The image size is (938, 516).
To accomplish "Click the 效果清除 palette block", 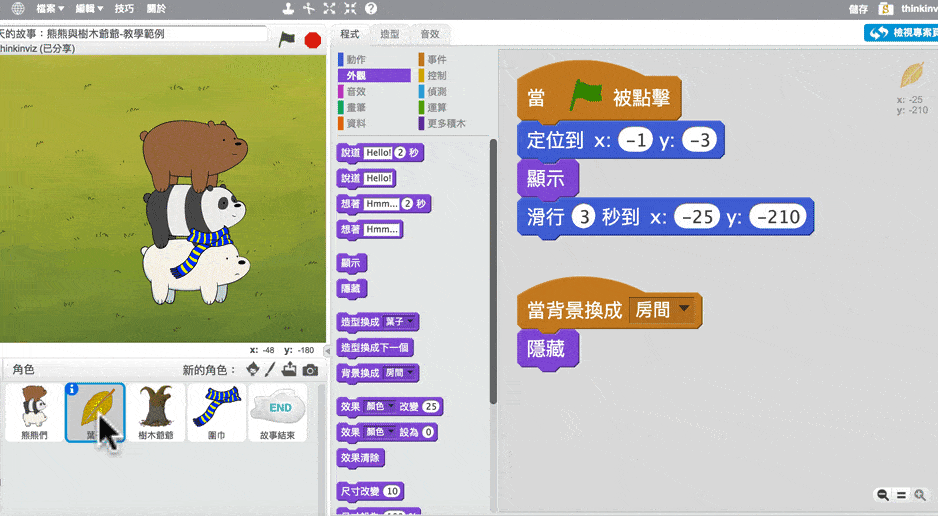I will click(x=361, y=458).
